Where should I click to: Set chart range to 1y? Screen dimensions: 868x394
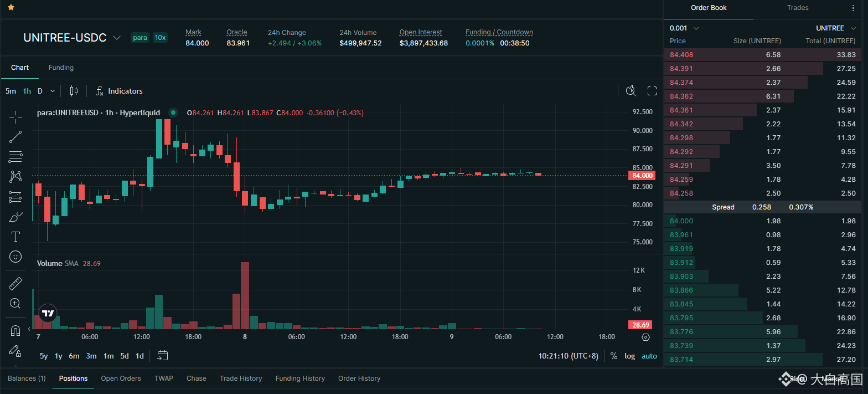coord(59,356)
